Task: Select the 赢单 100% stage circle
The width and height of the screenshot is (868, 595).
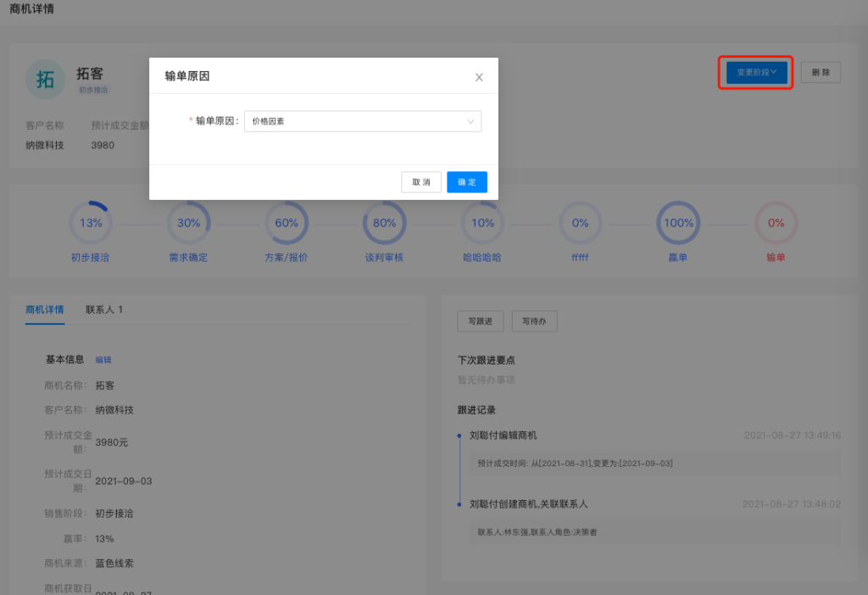Action: pyautogui.click(x=678, y=224)
